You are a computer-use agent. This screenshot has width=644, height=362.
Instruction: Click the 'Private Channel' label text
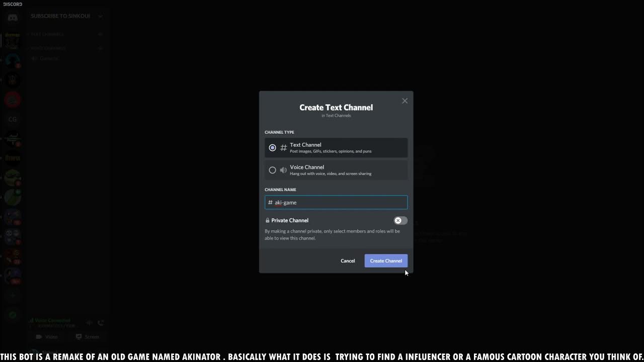[x=290, y=220]
